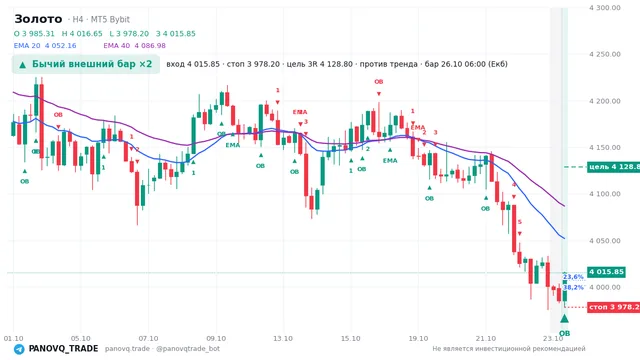Click the 05.10 date axis label

80,338
